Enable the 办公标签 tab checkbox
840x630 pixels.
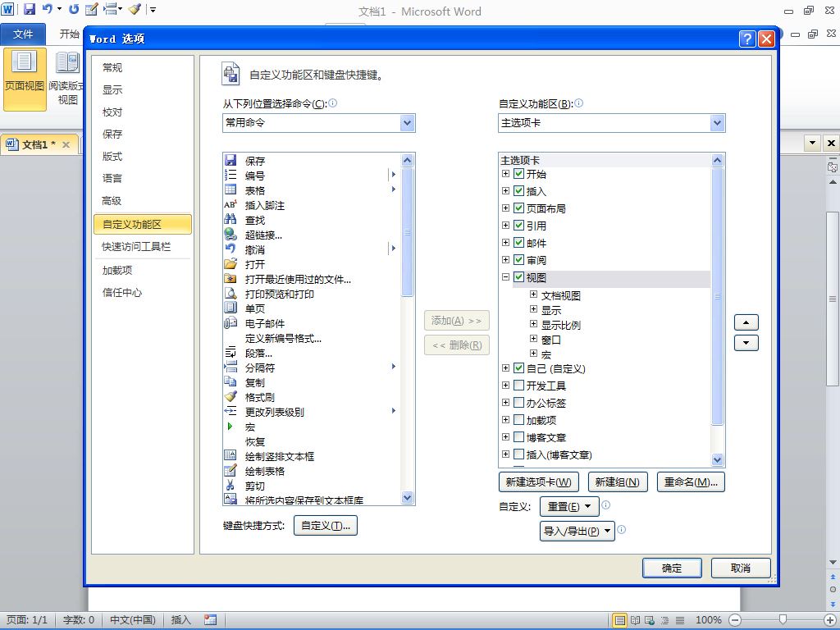point(518,402)
